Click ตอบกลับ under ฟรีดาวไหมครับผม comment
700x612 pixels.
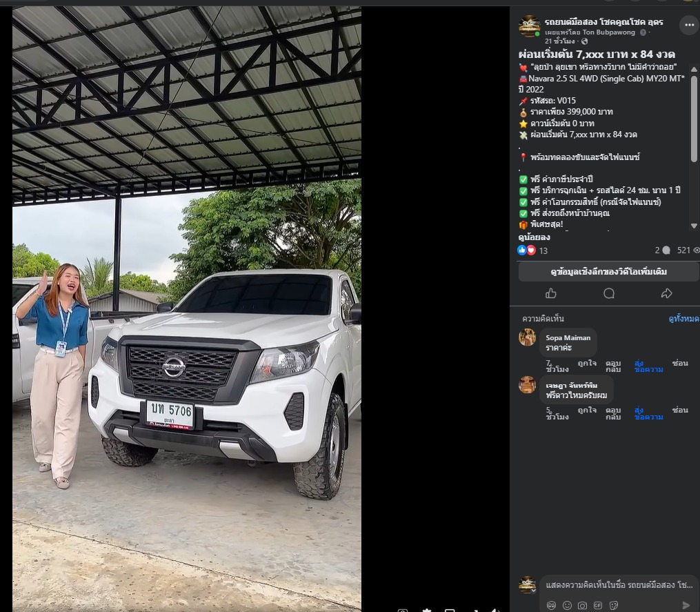click(x=613, y=413)
